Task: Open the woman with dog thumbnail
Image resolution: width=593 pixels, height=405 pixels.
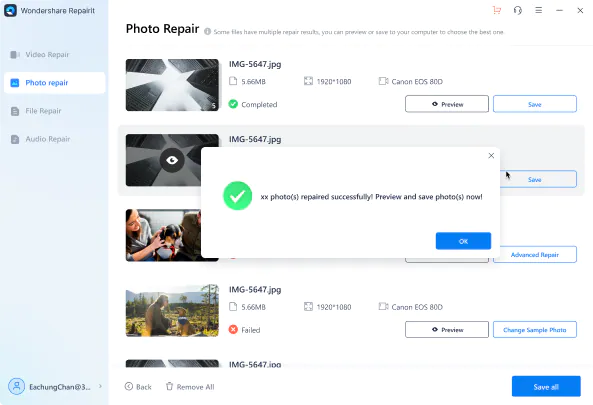Action: [x=163, y=235]
